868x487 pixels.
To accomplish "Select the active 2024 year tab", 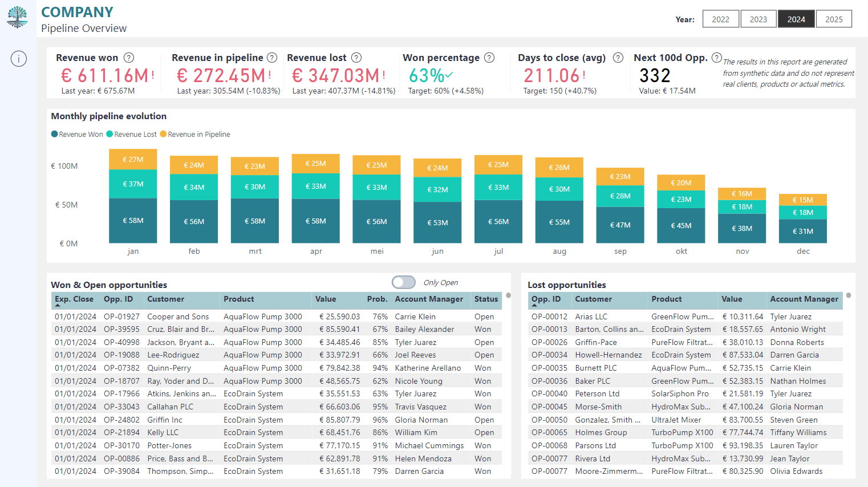I will (x=796, y=19).
